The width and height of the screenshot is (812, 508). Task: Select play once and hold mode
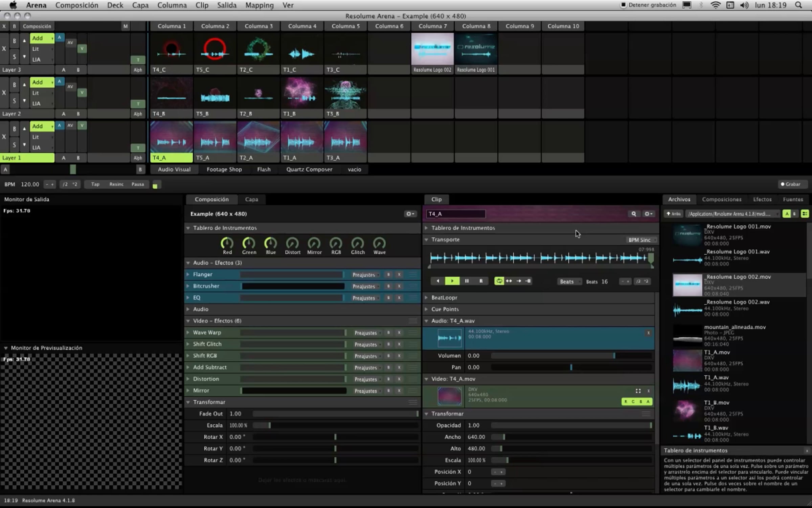[528, 281]
